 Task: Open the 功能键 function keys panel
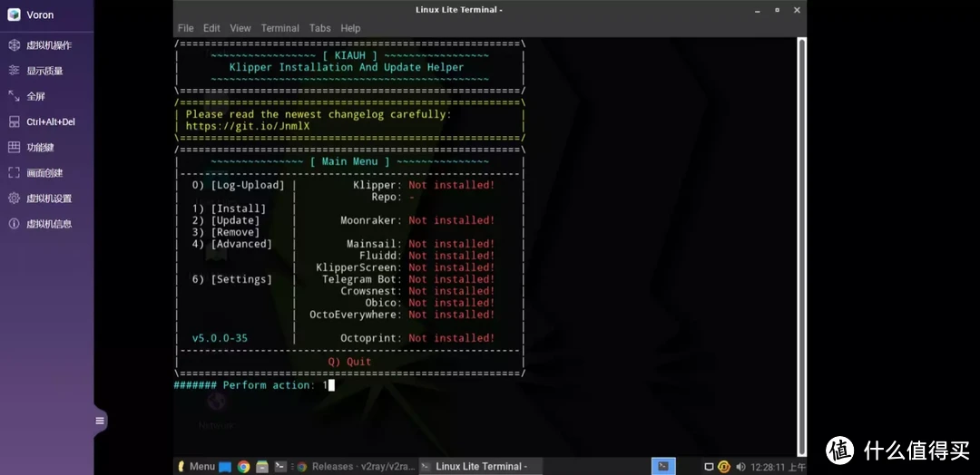[40, 147]
